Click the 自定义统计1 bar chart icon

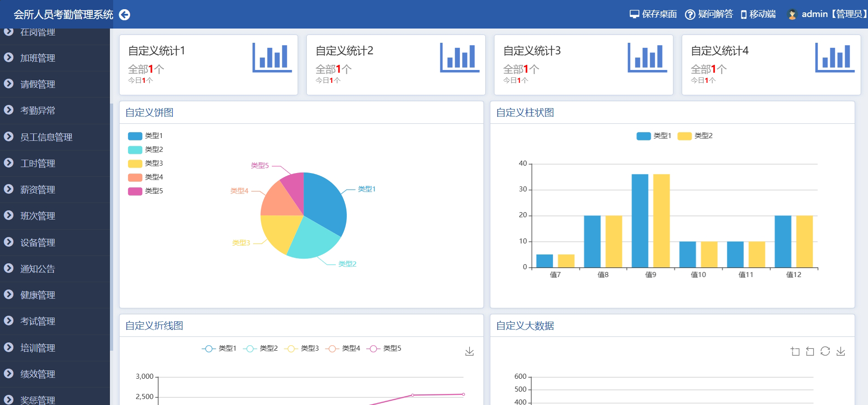click(x=272, y=58)
